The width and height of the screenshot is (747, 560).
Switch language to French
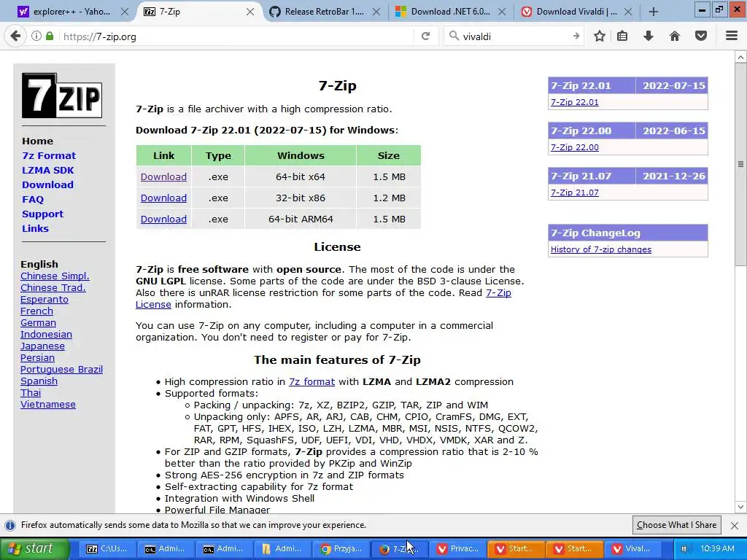(36, 311)
